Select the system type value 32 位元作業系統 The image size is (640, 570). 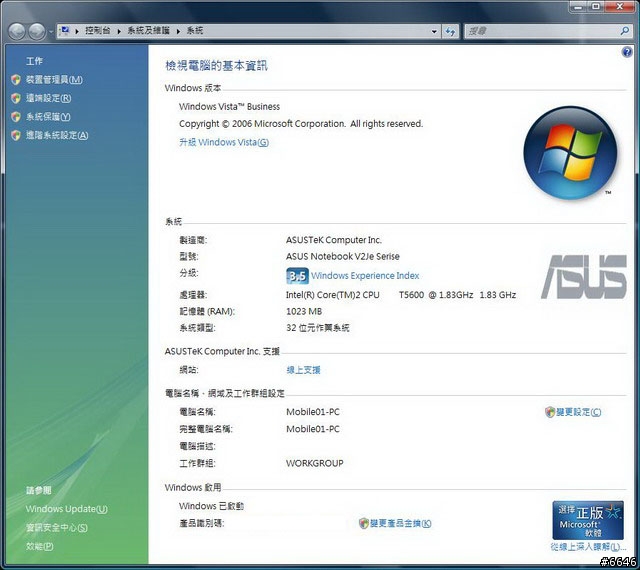(x=318, y=328)
